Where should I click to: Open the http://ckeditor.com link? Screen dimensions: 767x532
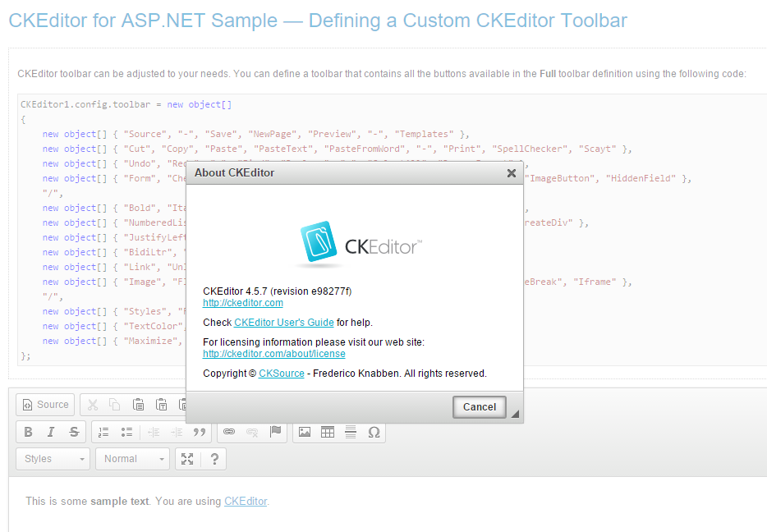coord(243,303)
